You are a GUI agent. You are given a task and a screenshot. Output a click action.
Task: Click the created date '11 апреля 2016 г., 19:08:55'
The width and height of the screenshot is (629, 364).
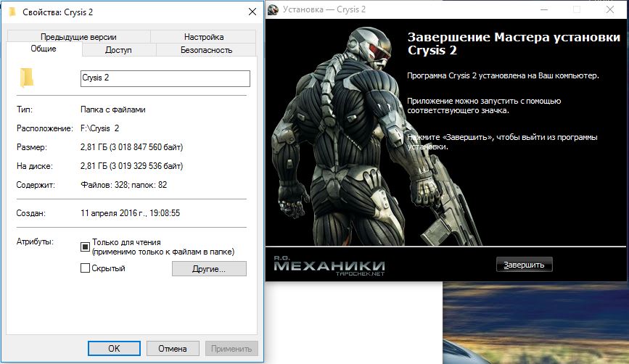point(131,213)
